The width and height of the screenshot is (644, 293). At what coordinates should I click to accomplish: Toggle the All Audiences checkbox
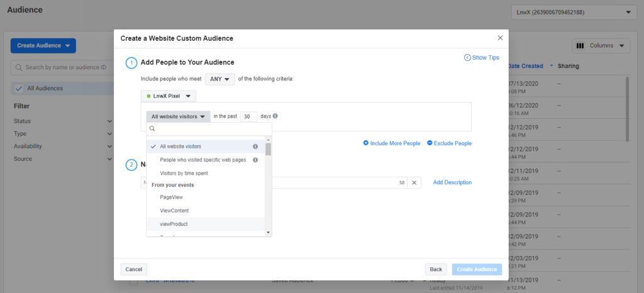18,89
